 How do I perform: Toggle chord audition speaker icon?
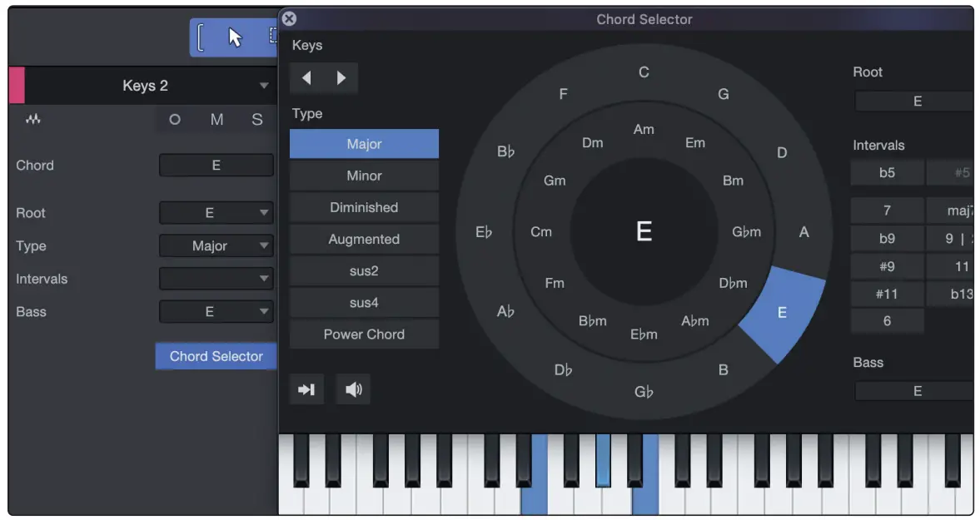(x=353, y=389)
